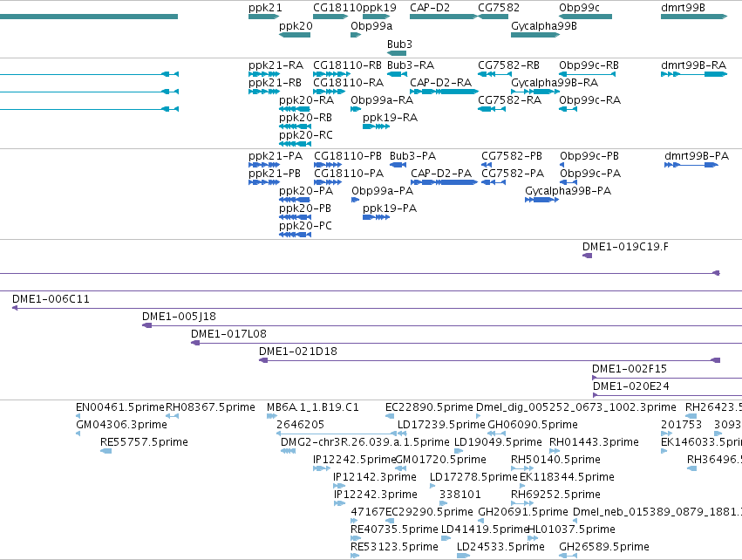Open protein CAP-D2-PA
The height and width of the screenshot is (560, 742).
pyautogui.click(x=441, y=174)
